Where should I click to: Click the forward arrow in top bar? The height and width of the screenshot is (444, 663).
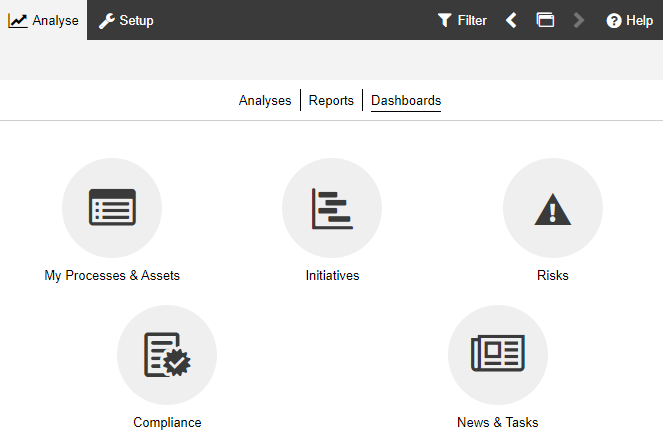578,20
